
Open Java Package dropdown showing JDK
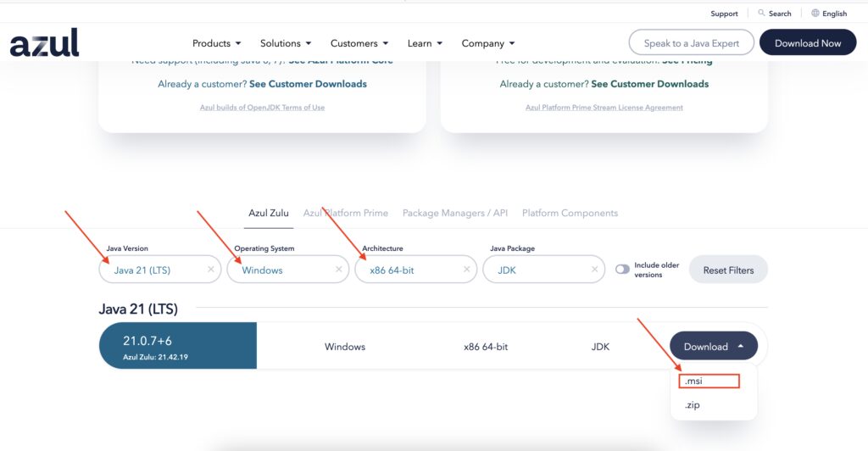543,270
